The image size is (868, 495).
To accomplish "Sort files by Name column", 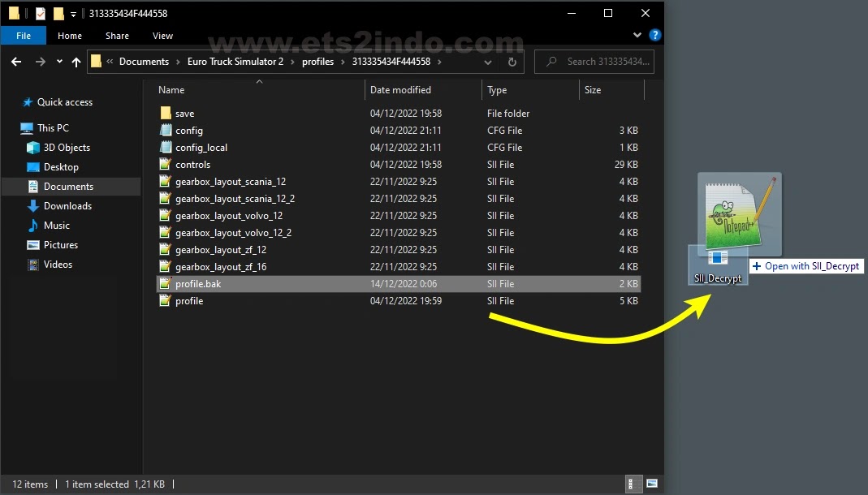I will click(x=171, y=89).
